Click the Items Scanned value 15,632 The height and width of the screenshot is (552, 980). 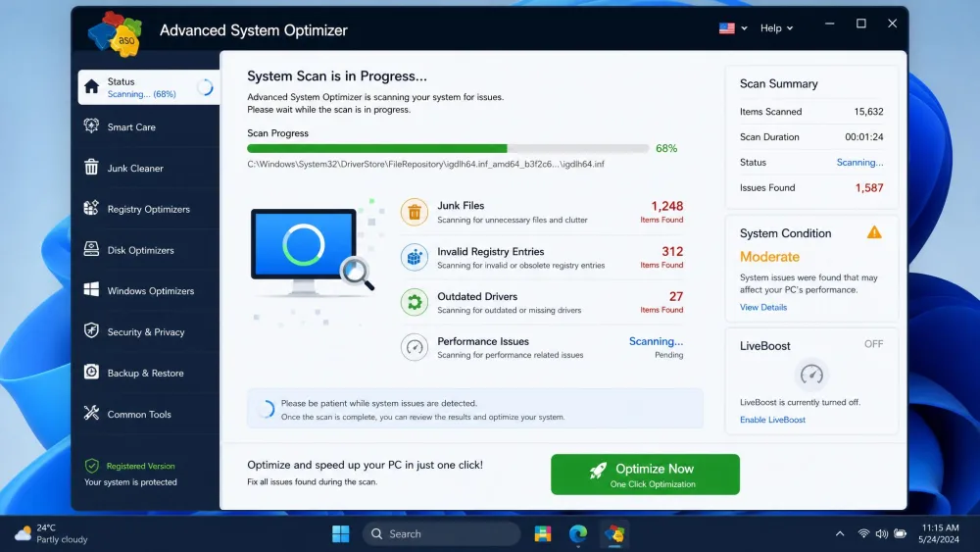868,111
